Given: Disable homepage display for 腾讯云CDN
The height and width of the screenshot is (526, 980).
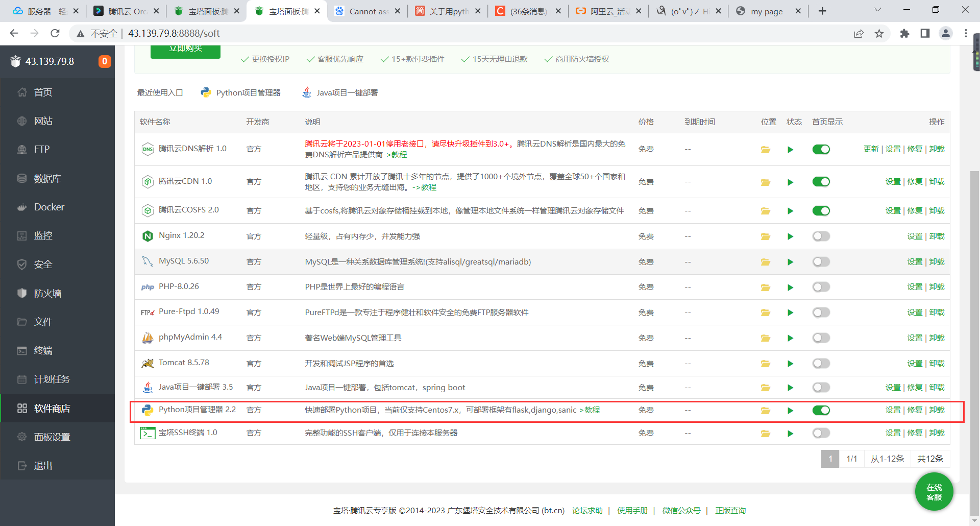Looking at the screenshot, I should click(x=821, y=182).
